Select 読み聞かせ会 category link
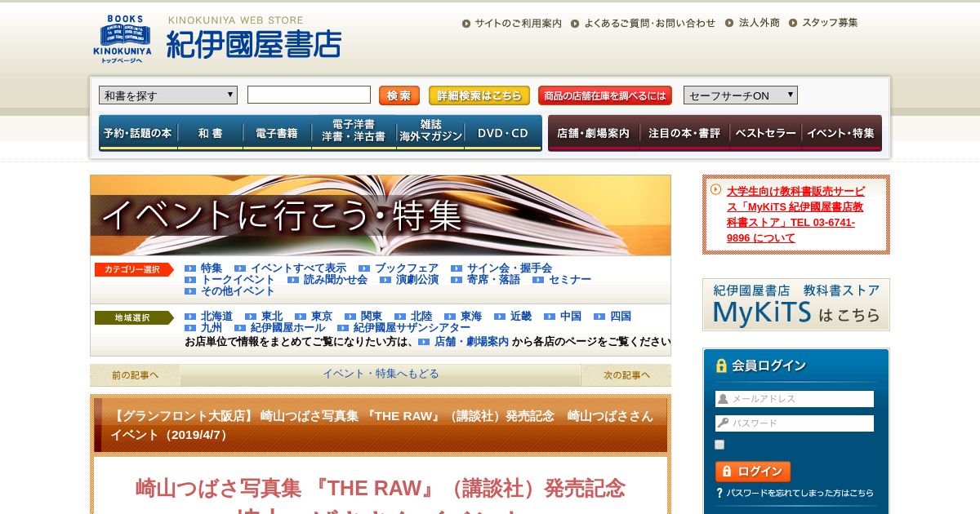This screenshot has width=980, height=514. tap(336, 280)
